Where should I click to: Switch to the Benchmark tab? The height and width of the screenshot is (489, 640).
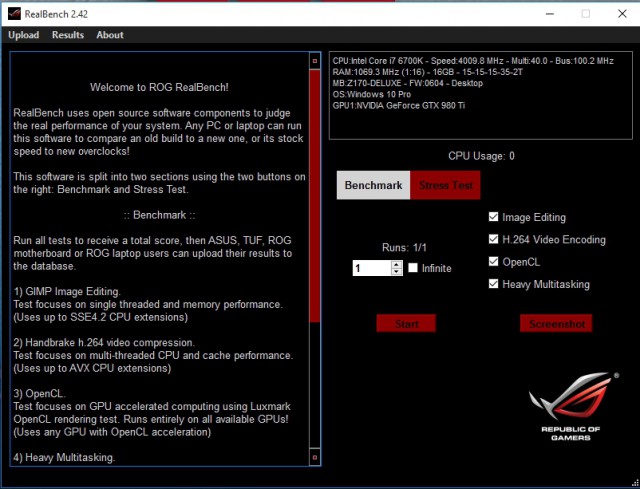pos(373,185)
